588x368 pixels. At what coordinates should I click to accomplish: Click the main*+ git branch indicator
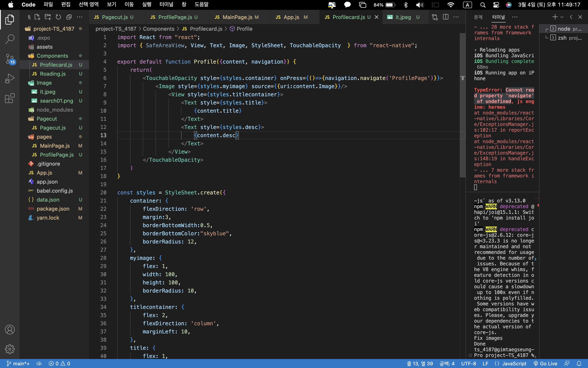pos(18,364)
